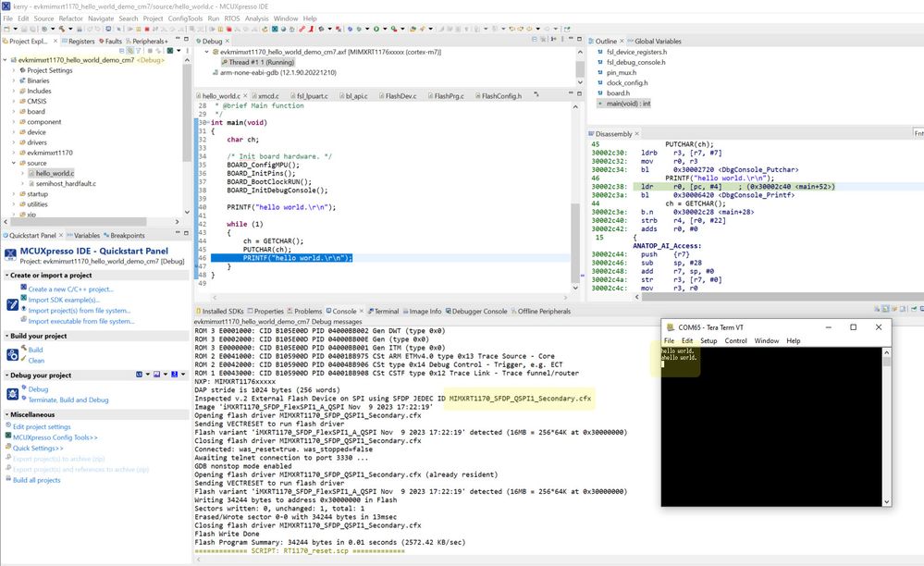This screenshot has width=924, height=566.
Task: Expand the drivers folder in Project Explorer
Action: click(x=13, y=142)
